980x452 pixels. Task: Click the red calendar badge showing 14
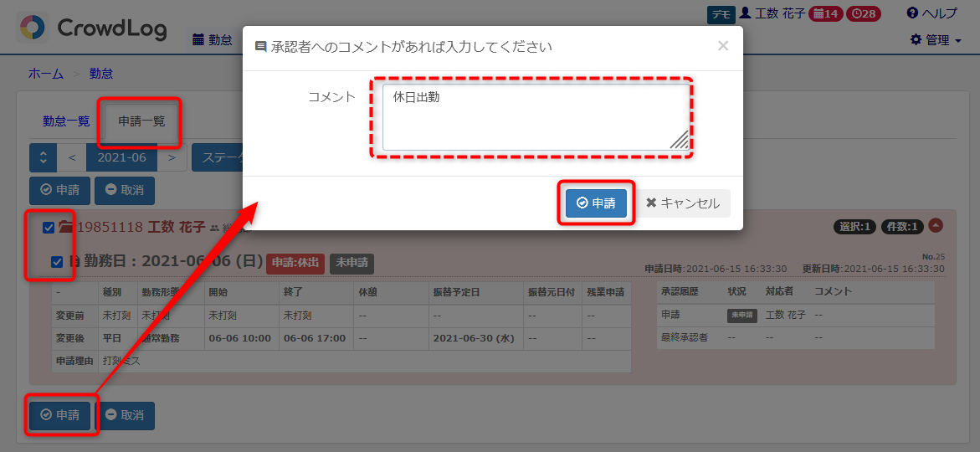click(x=826, y=14)
